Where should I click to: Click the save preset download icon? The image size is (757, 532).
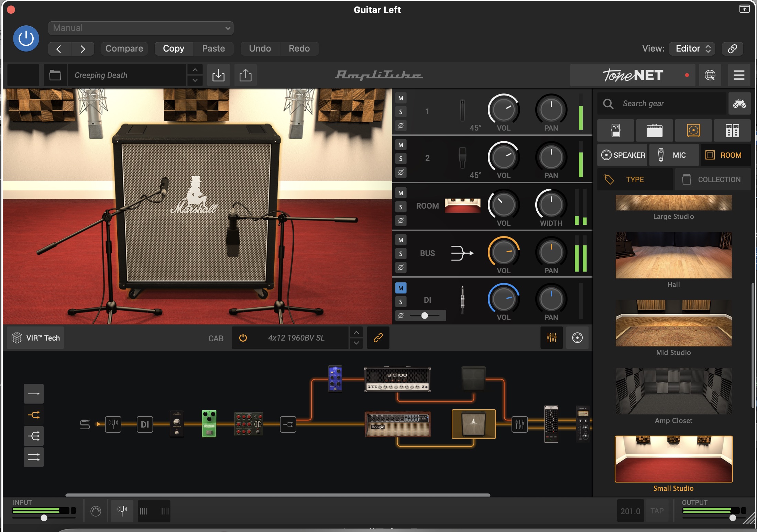[x=218, y=75]
